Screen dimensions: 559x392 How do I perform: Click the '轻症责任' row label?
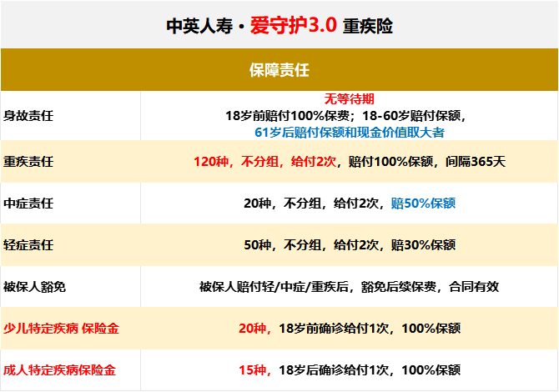click(28, 245)
